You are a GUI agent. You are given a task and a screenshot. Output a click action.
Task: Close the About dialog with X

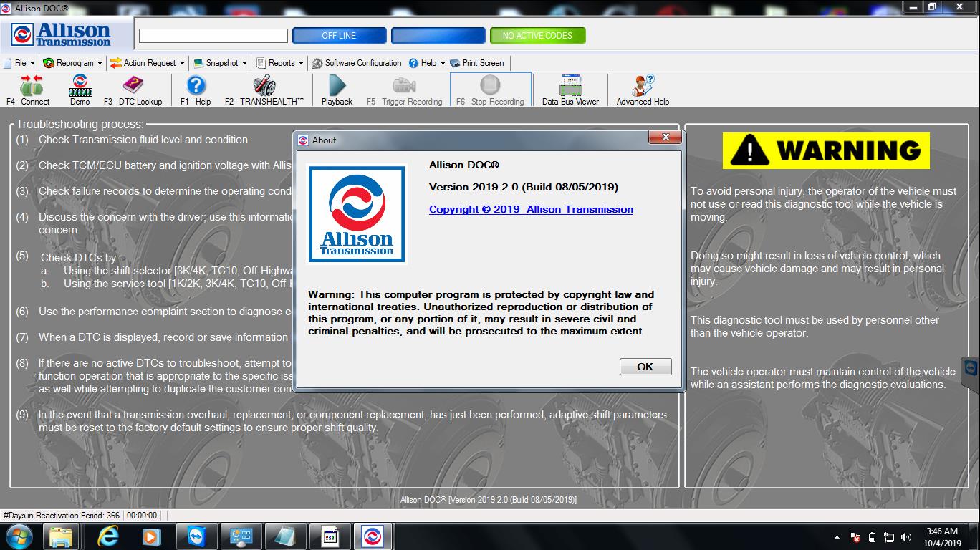click(x=666, y=137)
